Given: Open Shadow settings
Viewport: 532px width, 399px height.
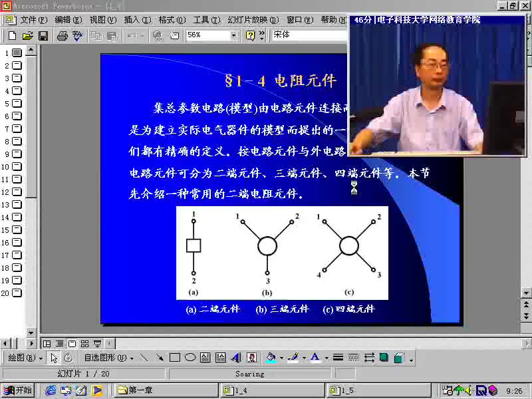Looking at the screenshot, I should [384, 357].
